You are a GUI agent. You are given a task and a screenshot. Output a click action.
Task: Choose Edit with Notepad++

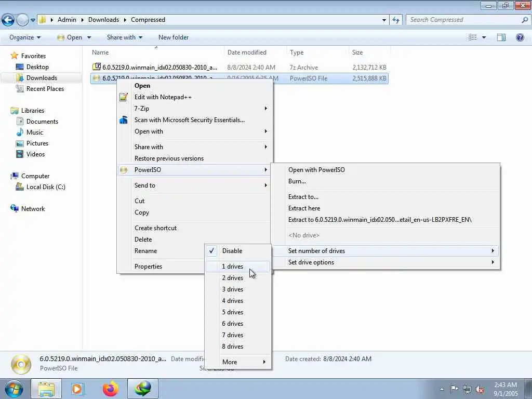click(x=195, y=97)
